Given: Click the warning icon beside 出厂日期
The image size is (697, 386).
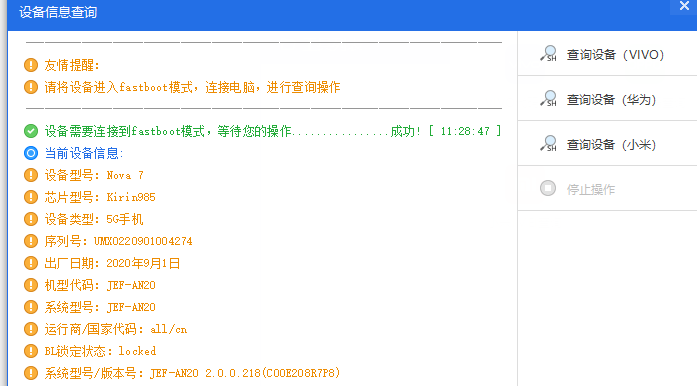Looking at the screenshot, I should 31,263.
